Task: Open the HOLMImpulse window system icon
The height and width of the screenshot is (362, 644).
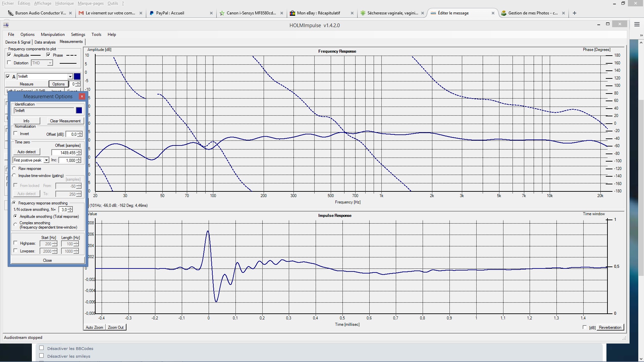Action: pyautogui.click(x=6, y=25)
